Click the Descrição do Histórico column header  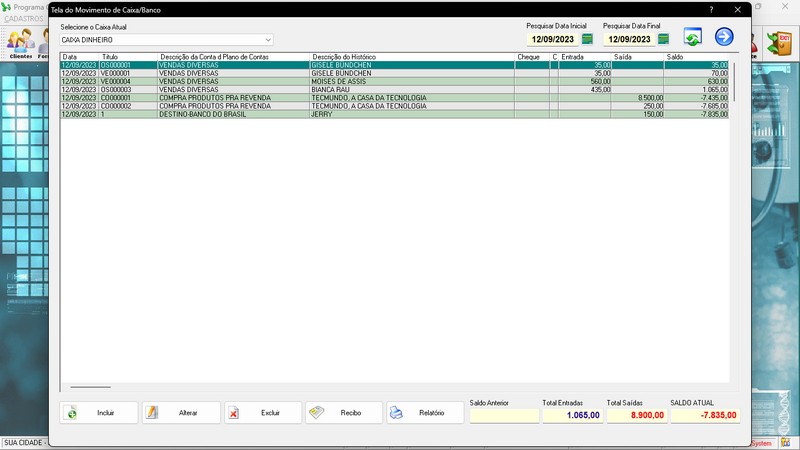tap(410, 57)
